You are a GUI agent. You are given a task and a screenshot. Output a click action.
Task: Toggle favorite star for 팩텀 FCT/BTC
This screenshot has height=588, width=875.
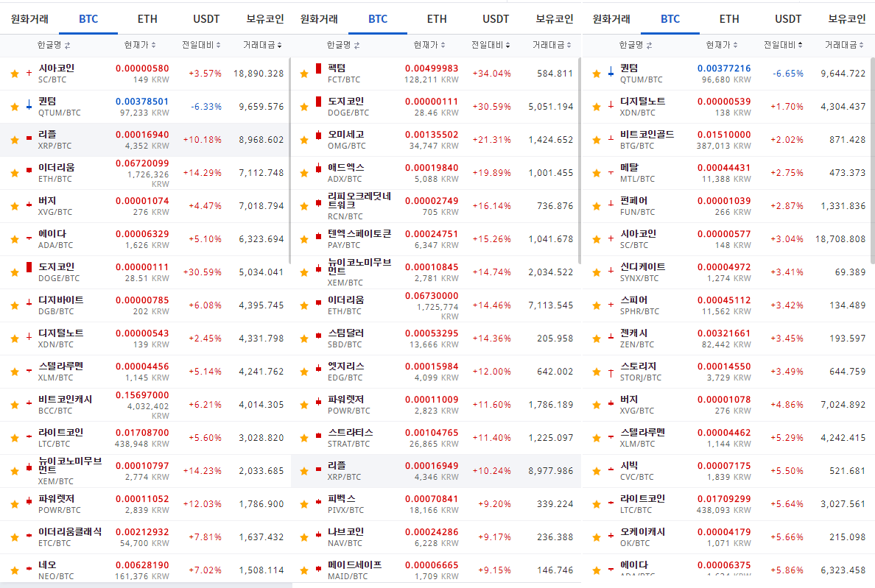pos(304,74)
